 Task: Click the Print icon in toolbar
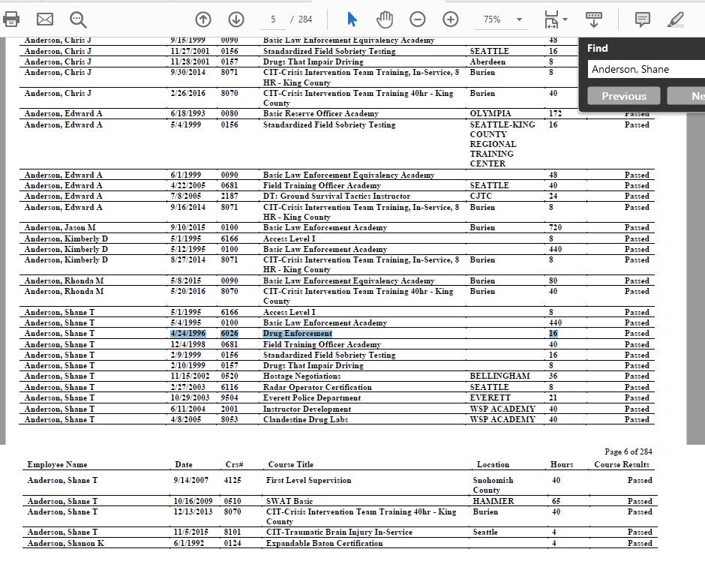11,19
